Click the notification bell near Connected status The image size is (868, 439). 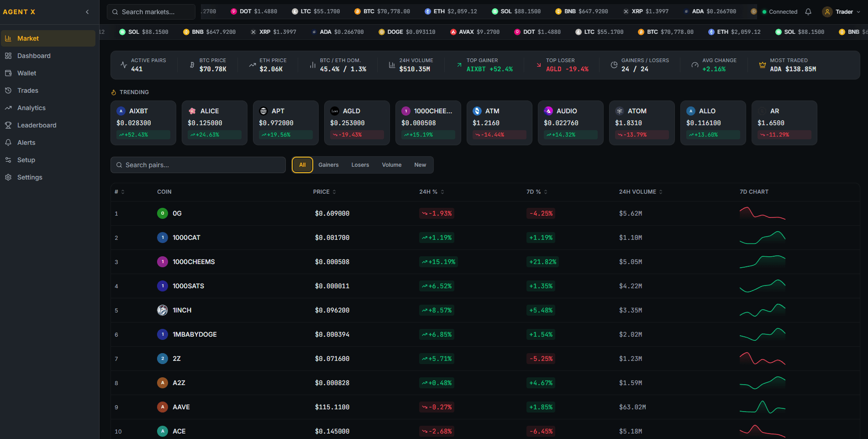[808, 11]
